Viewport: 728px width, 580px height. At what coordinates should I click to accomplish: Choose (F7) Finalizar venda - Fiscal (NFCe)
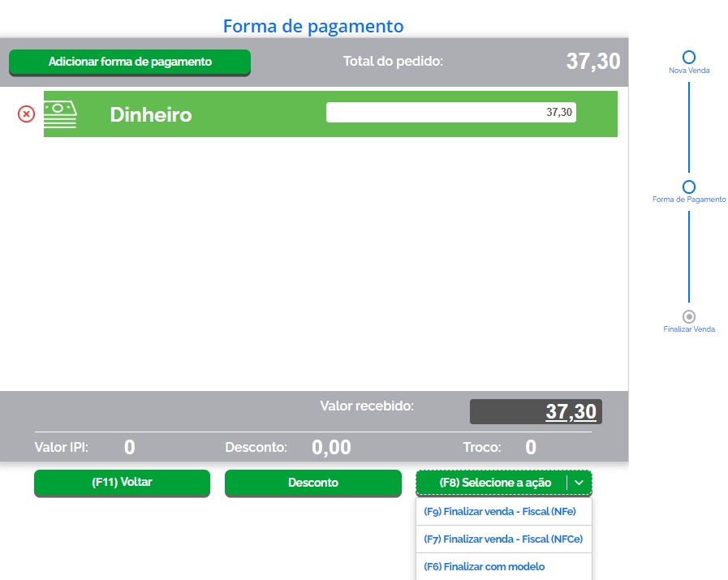503,539
